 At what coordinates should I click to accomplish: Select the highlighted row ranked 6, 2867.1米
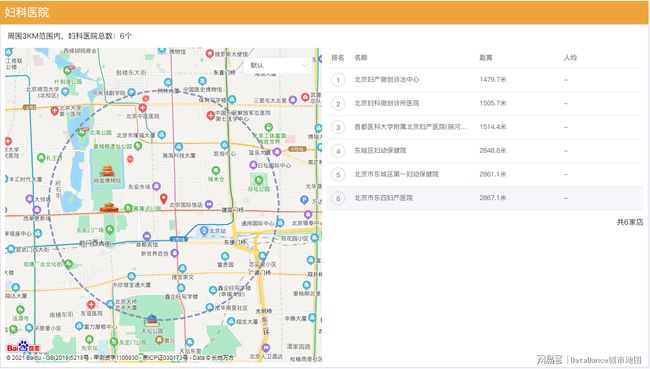pyautogui.click(x=485, y=198)
